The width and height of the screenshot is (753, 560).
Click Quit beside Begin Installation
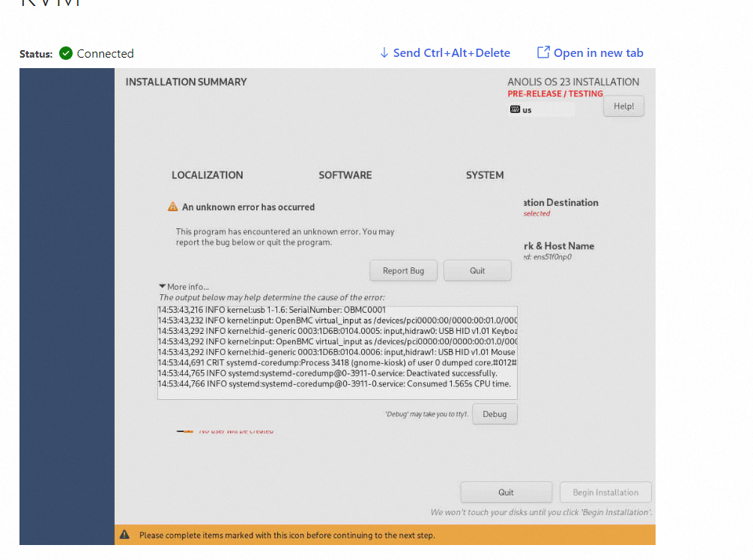(506, 492)
